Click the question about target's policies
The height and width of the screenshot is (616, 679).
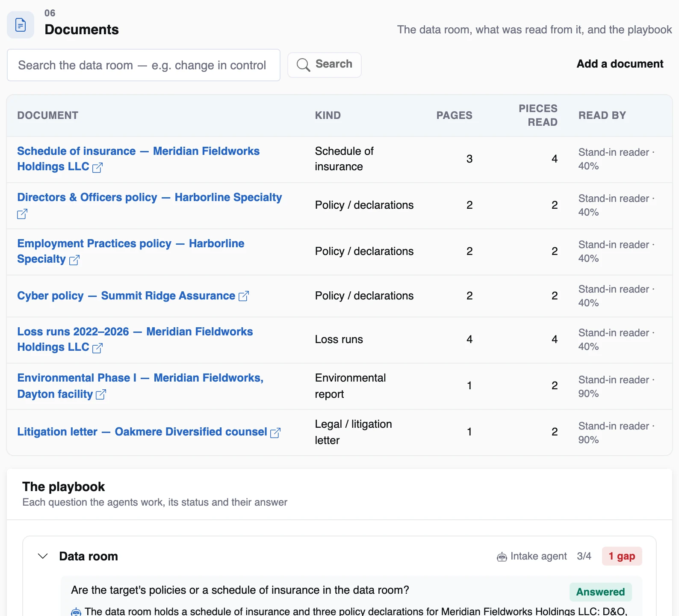click(x=240, y=590)
